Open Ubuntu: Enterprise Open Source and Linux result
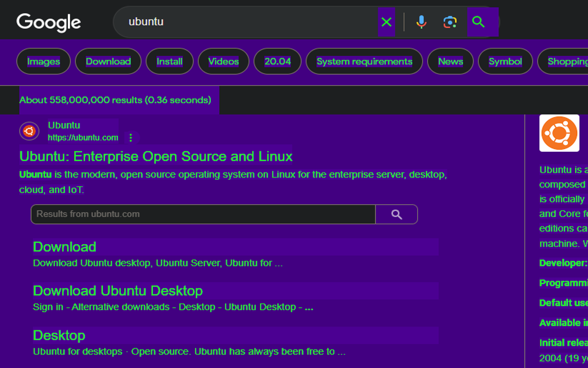This screenshot has height=368, width=588. [x=156, y=156]
